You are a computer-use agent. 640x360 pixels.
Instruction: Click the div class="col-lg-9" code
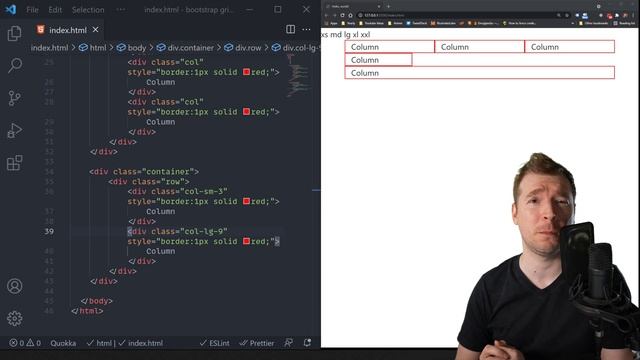coord(178,231)
